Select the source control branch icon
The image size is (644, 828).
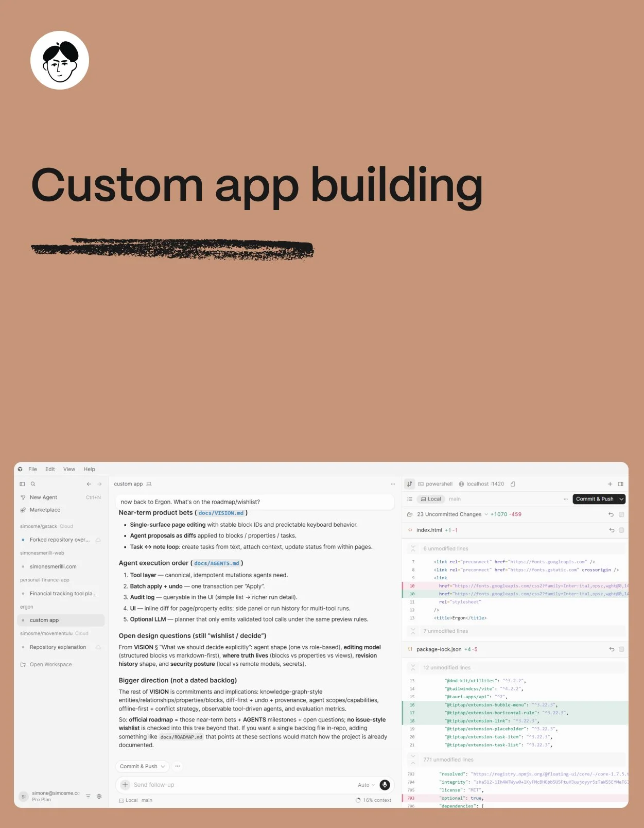click(x=409, y=484)
